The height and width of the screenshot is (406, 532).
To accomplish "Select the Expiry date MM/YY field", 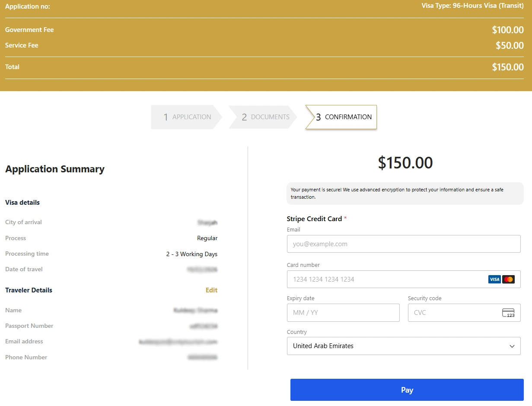I will [x=343, y=312].
